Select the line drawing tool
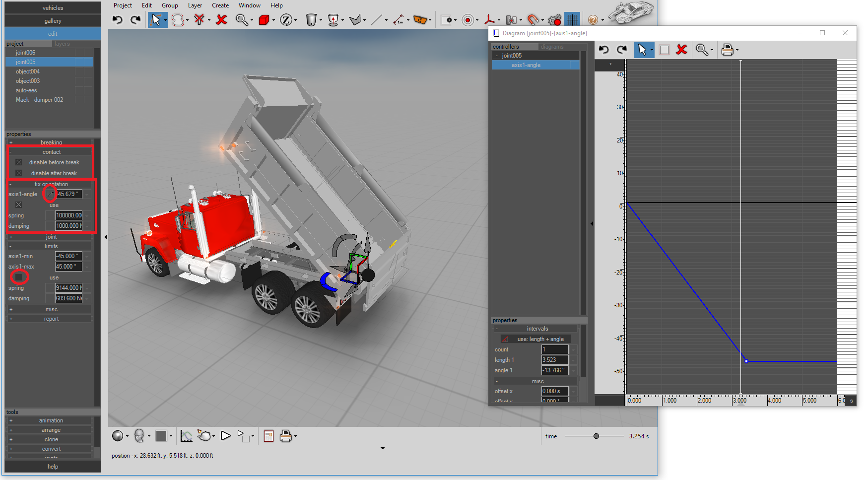Screen dimensions: 868x480 click(x=377, y=20)
